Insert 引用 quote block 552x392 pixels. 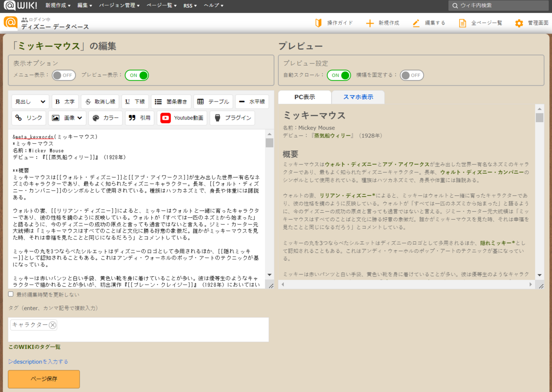point(140,118)
